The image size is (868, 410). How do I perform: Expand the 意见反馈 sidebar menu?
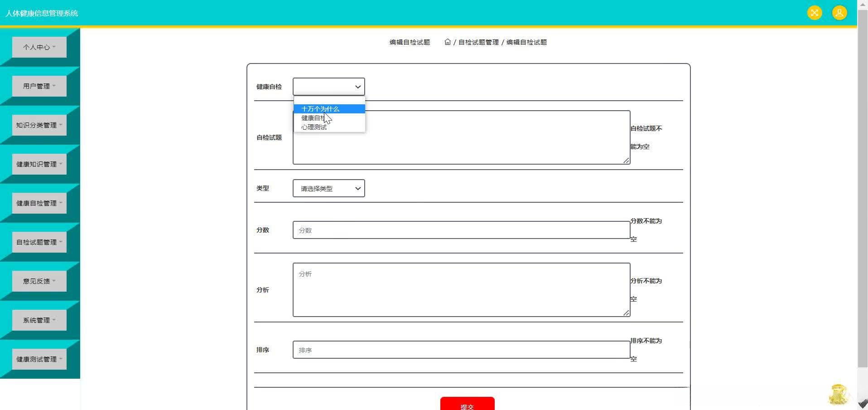39,281
